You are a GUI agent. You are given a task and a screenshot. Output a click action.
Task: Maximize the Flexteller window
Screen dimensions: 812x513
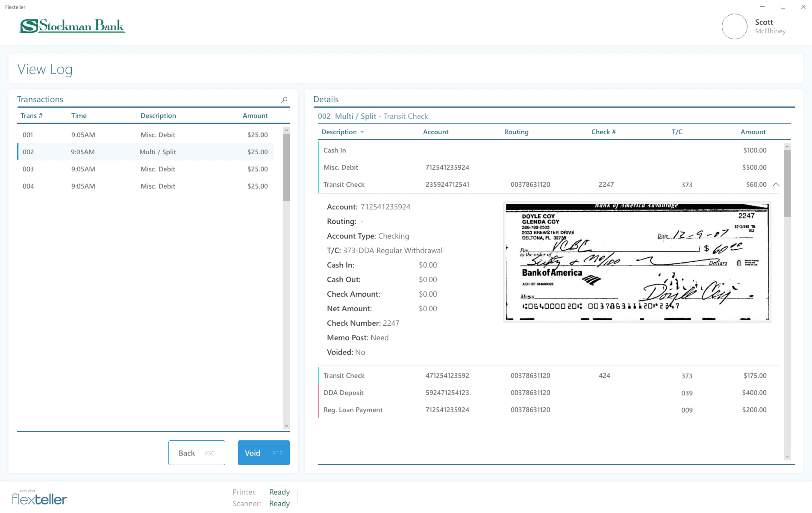[x=783, y=7]
